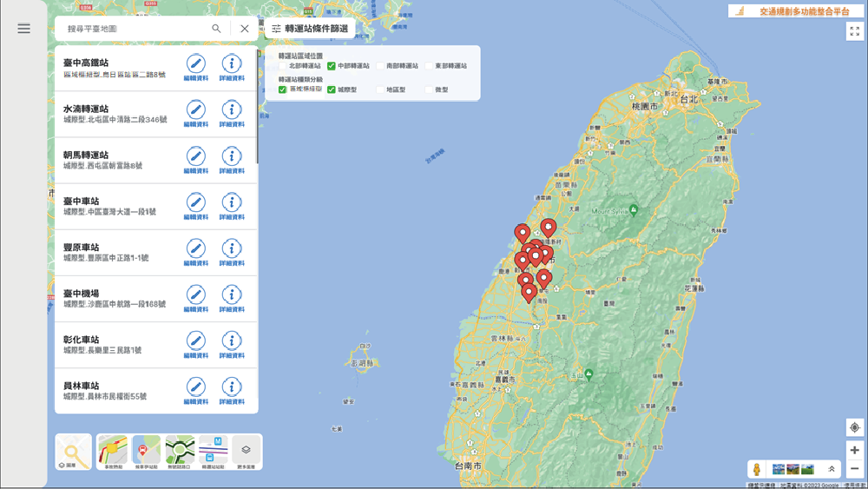View details for 員林車站

pos(232,391)
